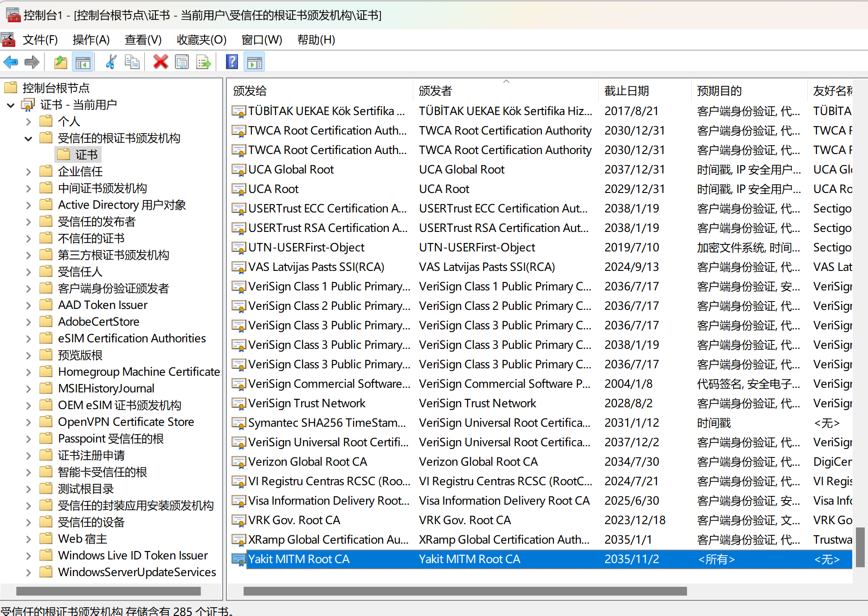Expand the 个人 certificate store node

(28, 121)
